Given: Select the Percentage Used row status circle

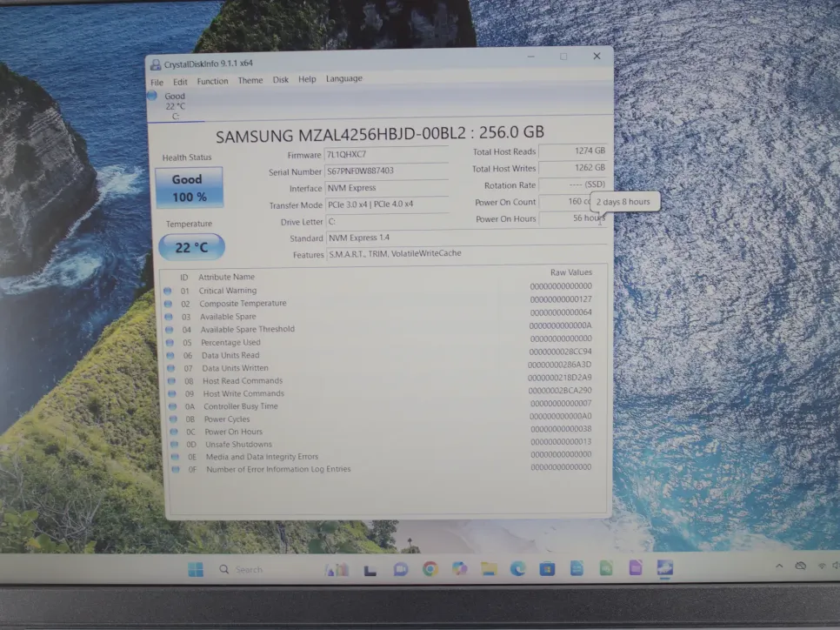Looking at the screenshot, I should 170,342.
